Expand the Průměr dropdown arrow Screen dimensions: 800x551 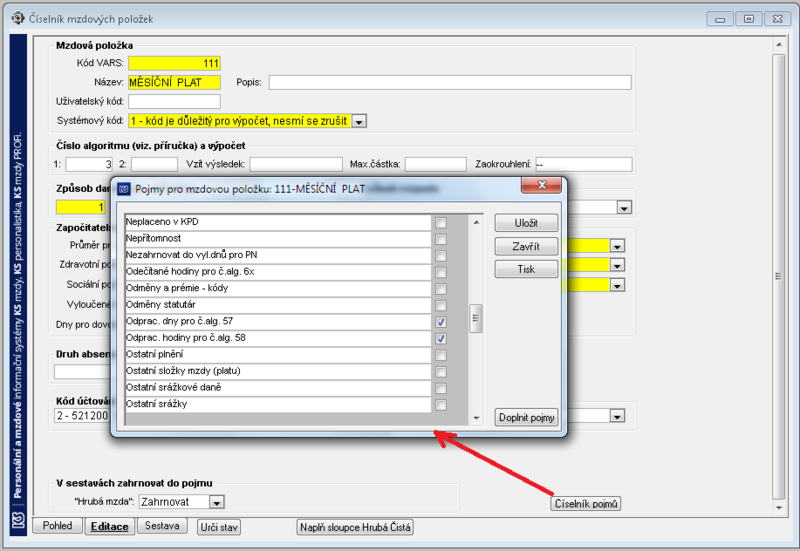(x=617, y=246)
